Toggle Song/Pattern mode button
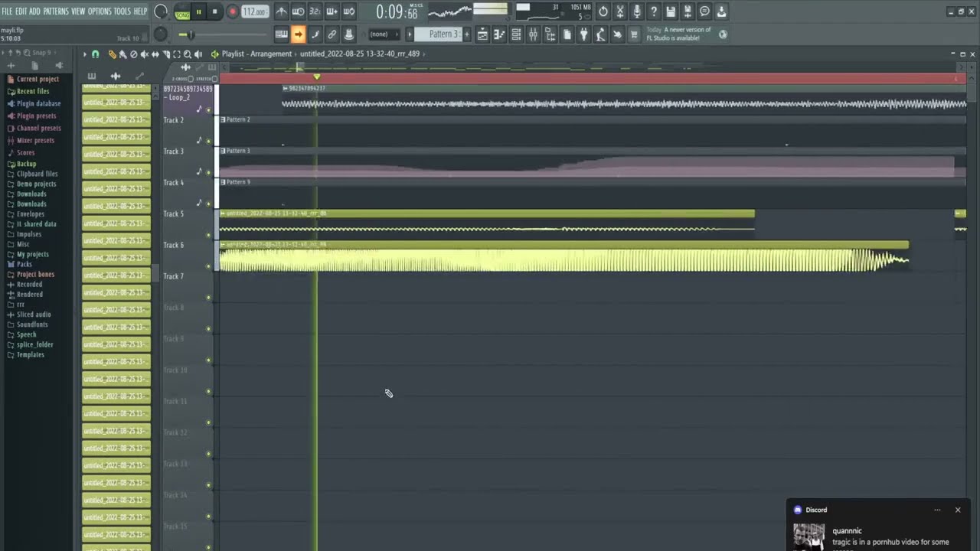The image size is (980, 551). pos(182,12)
